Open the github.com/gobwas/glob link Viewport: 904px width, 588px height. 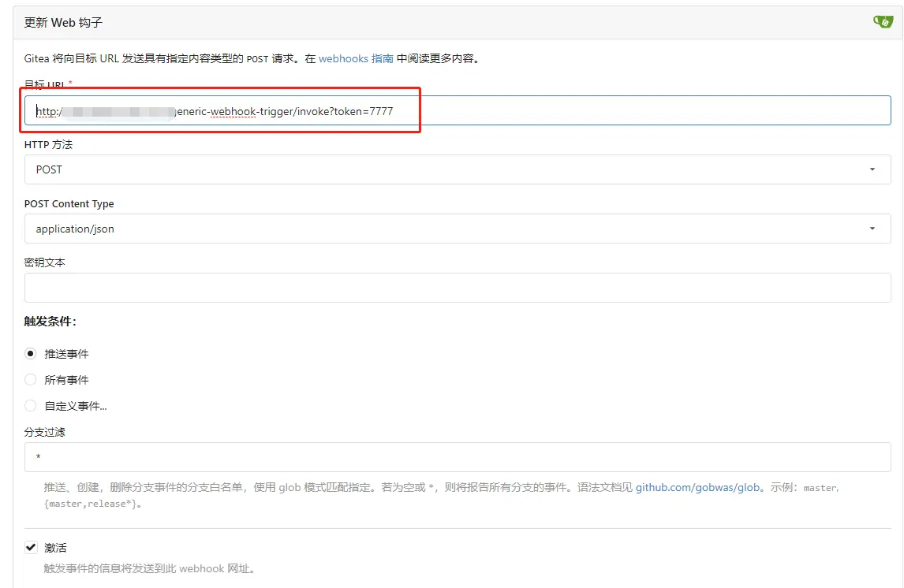pos(698,487)
